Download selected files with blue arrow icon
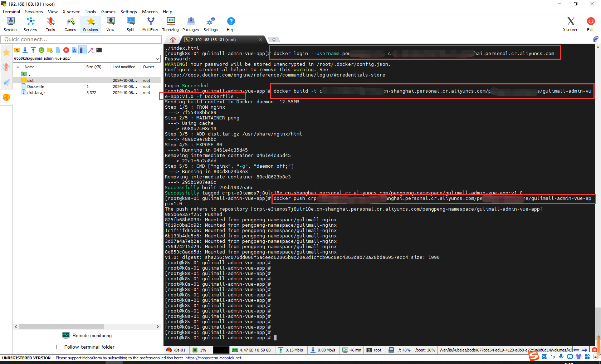This screenshot has width=601, height=364. [x=25, y=50]
